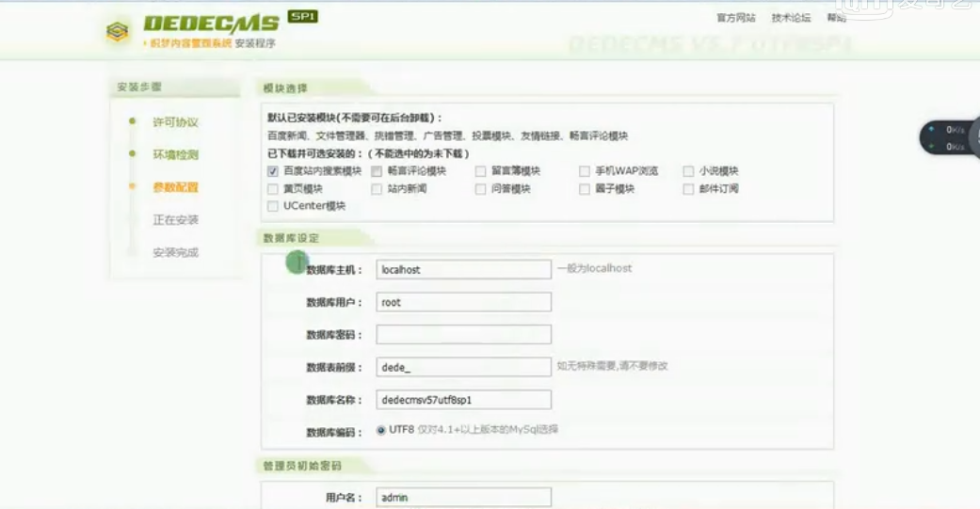Click the 数据库用户 field containing root
This screenshot has width=980, height=509.
click(463, 302)
